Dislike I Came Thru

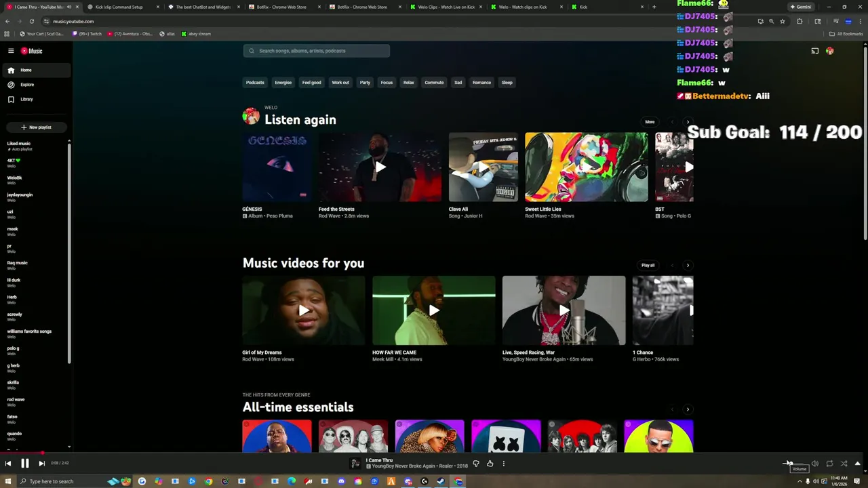tap(475, 464)
